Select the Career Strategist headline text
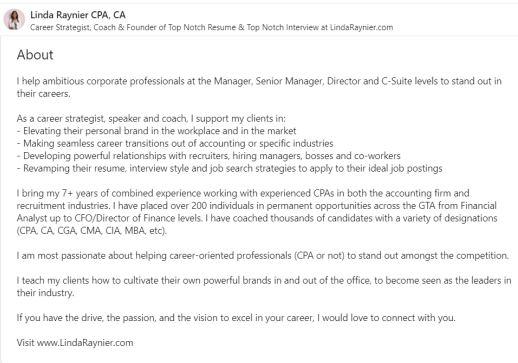Screen dimensions: 518x363 tap(211, 27)
